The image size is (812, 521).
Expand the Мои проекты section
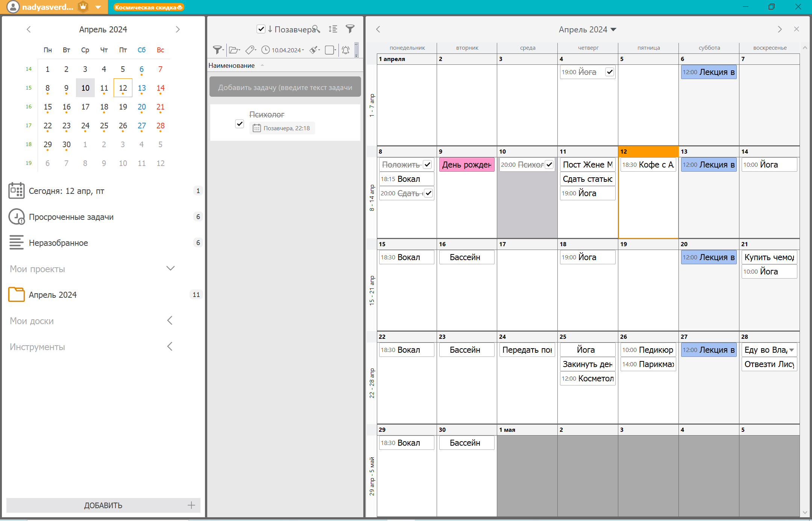click(x=170, y=268)
